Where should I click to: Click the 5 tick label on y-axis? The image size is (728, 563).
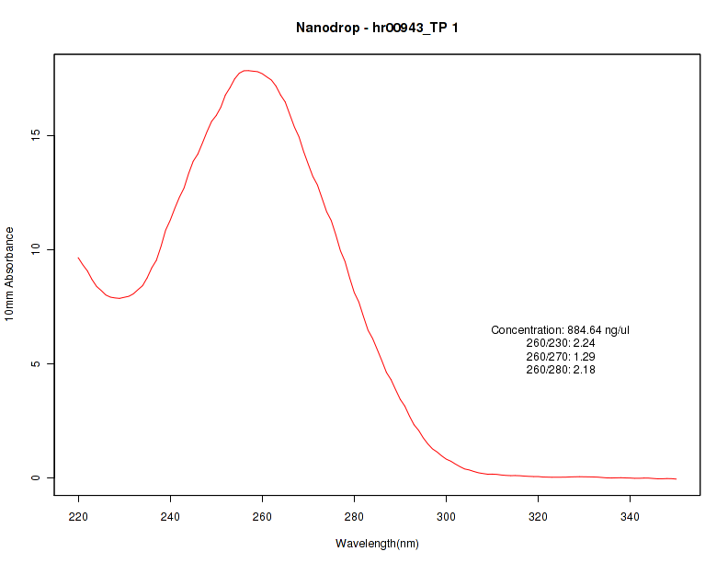(x=36, y=363)
